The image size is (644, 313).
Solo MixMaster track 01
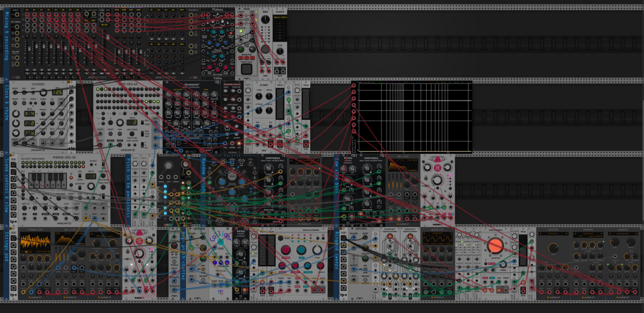click(x=27, y=73)
